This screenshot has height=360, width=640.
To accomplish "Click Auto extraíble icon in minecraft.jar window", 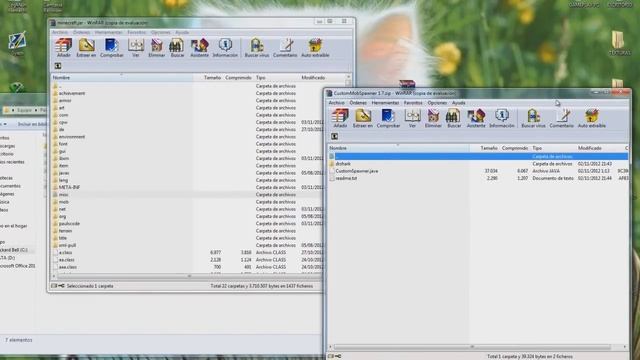I will pos(315,48).
